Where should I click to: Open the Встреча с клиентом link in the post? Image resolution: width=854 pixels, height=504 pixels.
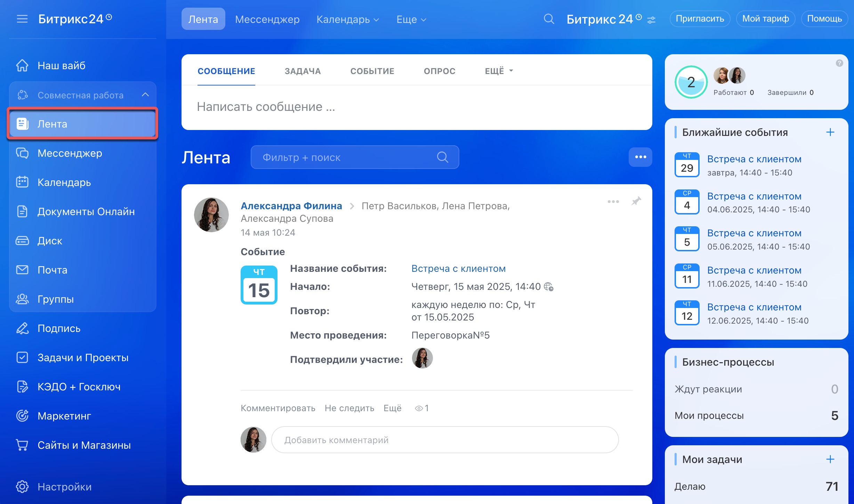click(x=458, y=268)
